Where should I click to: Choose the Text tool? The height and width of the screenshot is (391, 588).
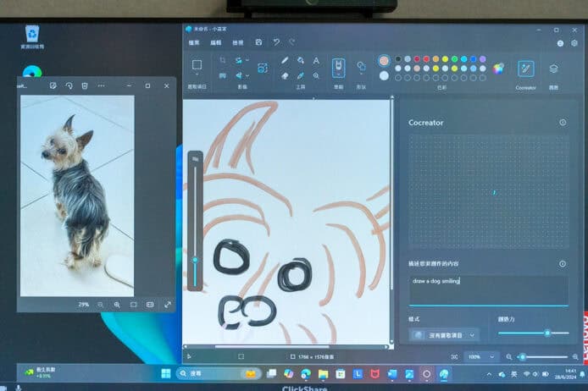[316, 61]
